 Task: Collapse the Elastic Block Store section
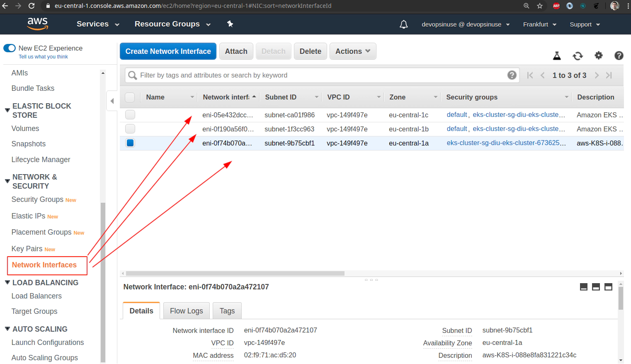(7, 110)
